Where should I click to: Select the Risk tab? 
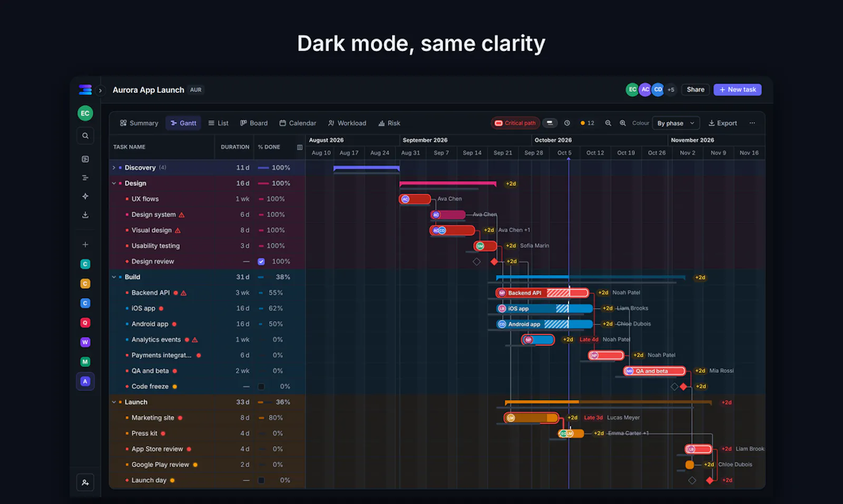click(x=389, y=123)
